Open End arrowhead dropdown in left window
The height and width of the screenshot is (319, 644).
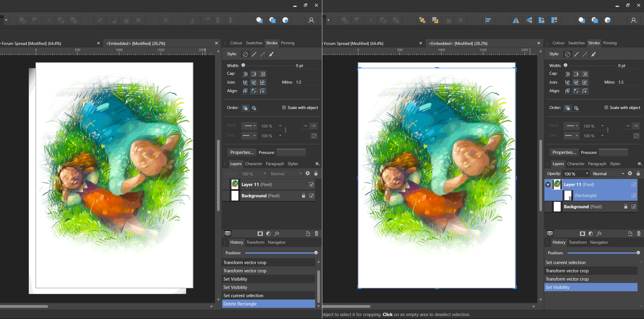249,136
